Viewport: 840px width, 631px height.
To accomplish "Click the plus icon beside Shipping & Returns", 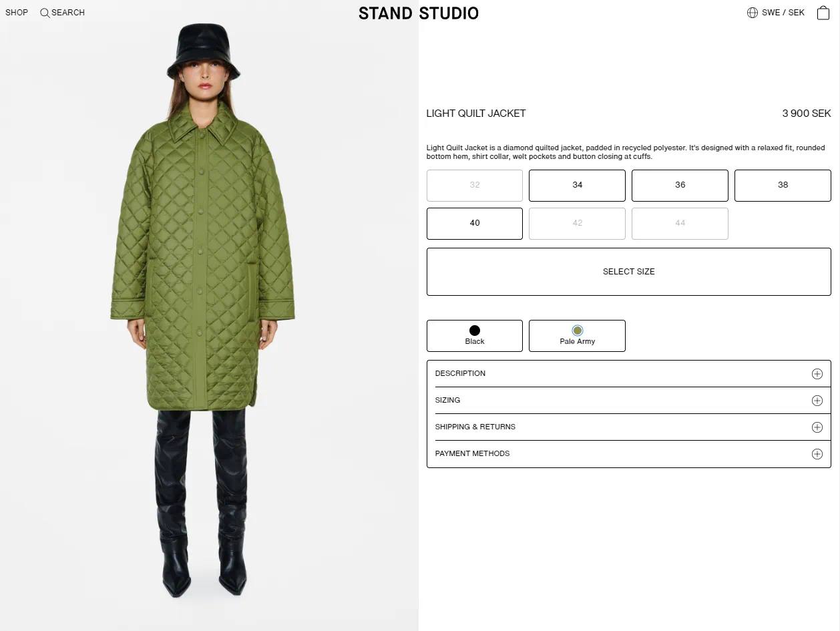I will (x=817, y=427).
